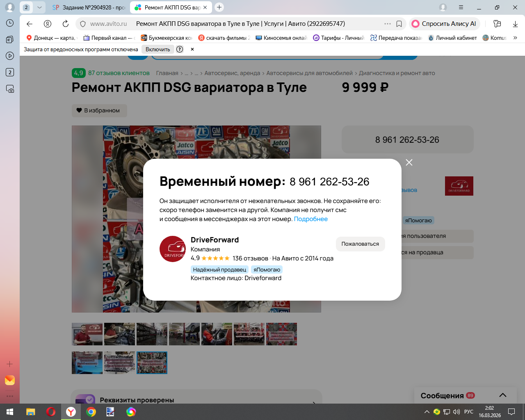The height and width of the screenshot is (420, 525).
Task: Open the Передача показаний bookmark
Action: pos(396,38)
